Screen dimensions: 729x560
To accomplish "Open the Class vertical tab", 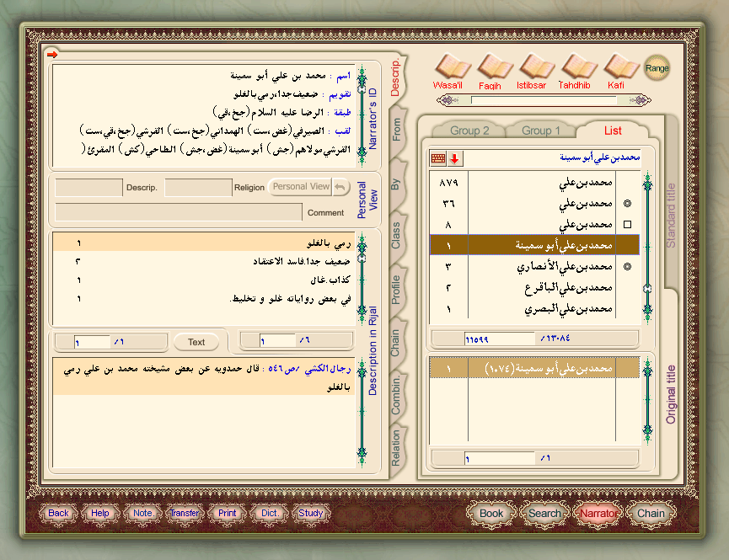I will click(x=395, y=236).
